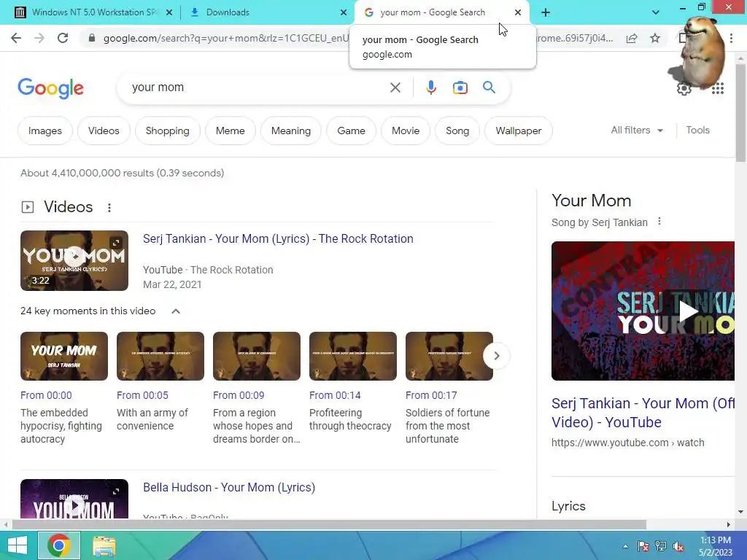This screenshot has height=560, width=747.
Task: Select the Meaning filter chip
Action: (x=290, y=131)
